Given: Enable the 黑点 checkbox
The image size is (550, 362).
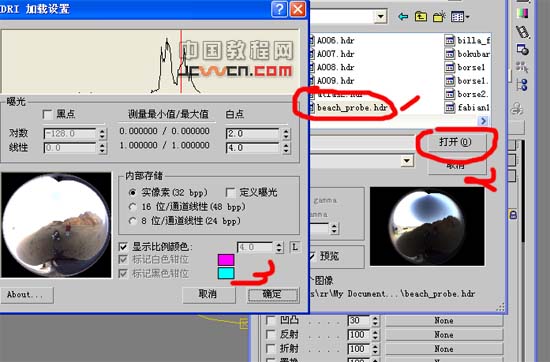Looking at the screenshot, I should 47,114.
